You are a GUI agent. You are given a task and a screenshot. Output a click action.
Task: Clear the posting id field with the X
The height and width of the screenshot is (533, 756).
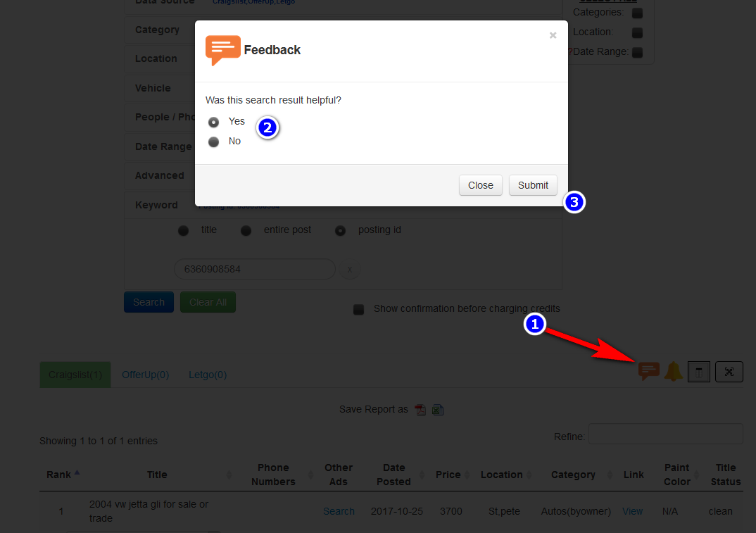[x=350, y=269]
